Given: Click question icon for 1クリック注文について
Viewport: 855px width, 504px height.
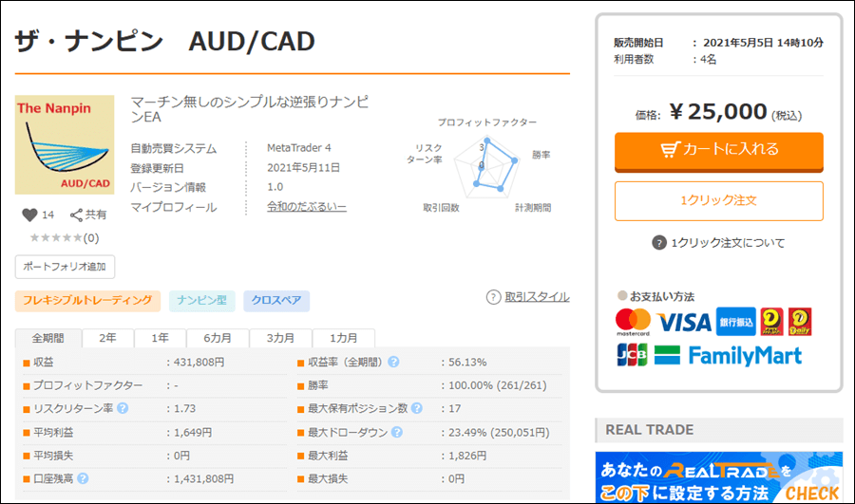Looking at the screenshot, I should (659, 243).
